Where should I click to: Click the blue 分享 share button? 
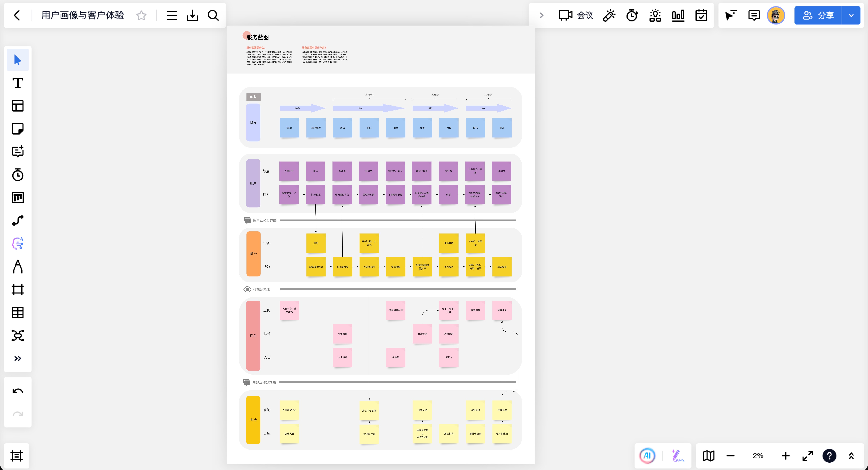point(818,15)
